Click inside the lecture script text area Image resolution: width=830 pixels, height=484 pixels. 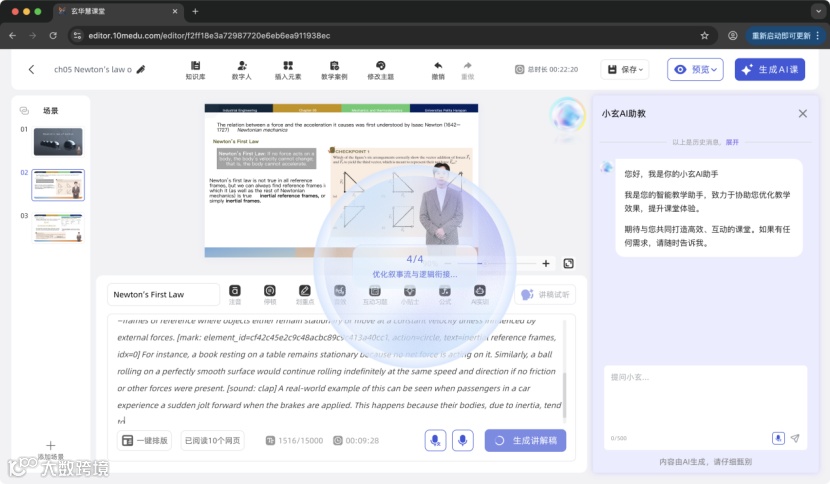[337, 371]
